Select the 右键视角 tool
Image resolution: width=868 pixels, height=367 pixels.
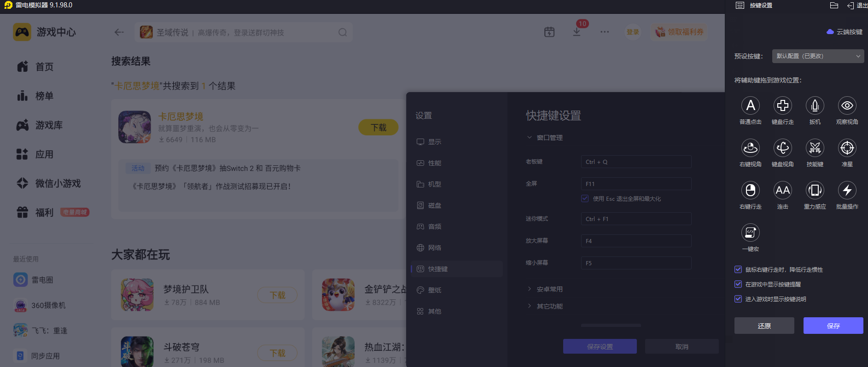[x=751, y=148]
